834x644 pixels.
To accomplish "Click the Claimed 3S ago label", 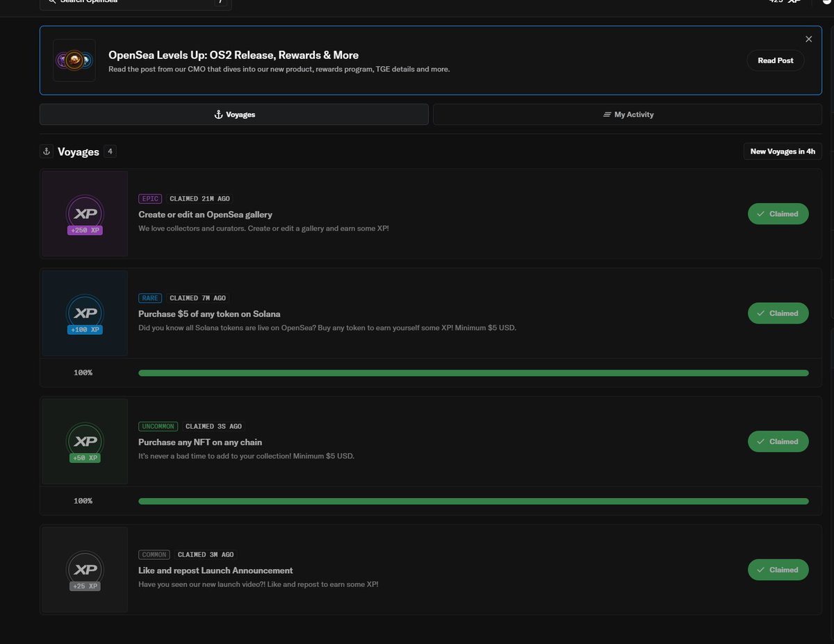I will (214, 427).
